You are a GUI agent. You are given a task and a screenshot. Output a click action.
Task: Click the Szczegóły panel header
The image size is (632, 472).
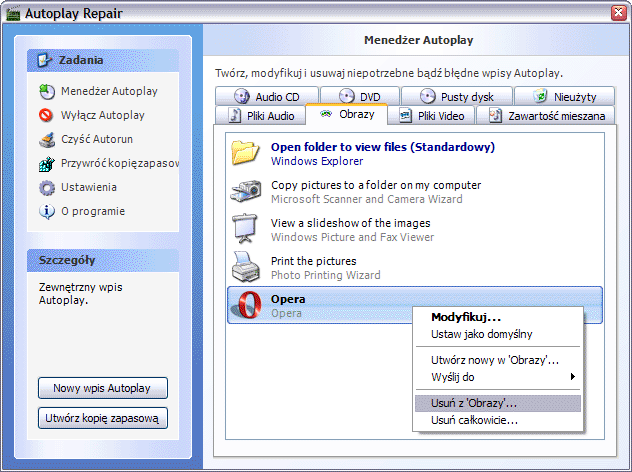(x=103, y=260)
